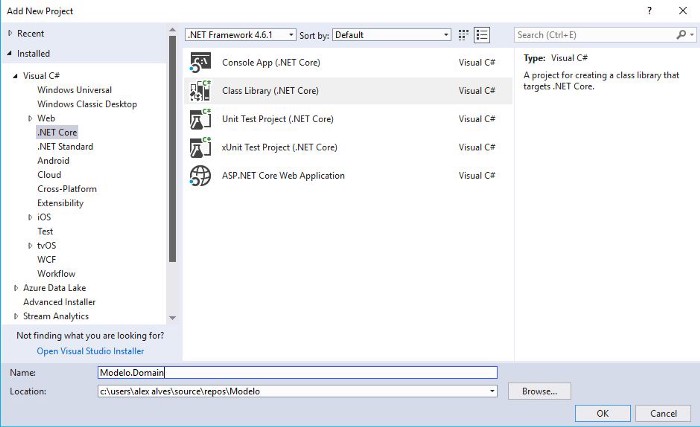Click the OK button
Image resolution: width=700 pixels, height=427 pixels.
(602, 414)
